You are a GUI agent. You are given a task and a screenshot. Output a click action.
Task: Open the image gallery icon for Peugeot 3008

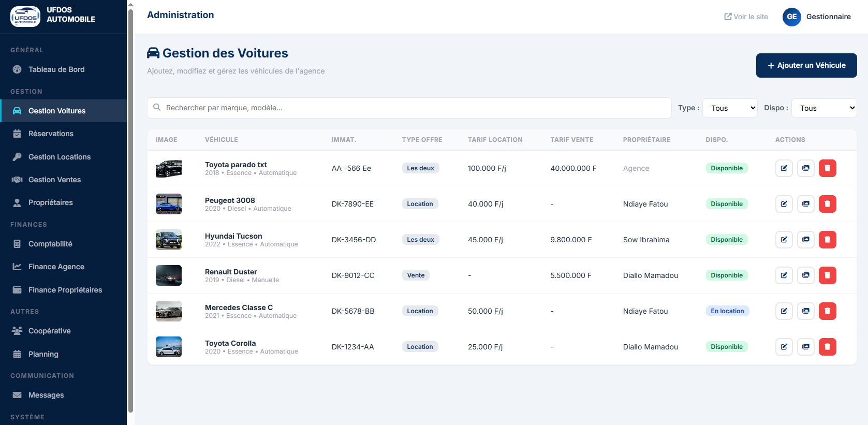click(x=805, y=204)
